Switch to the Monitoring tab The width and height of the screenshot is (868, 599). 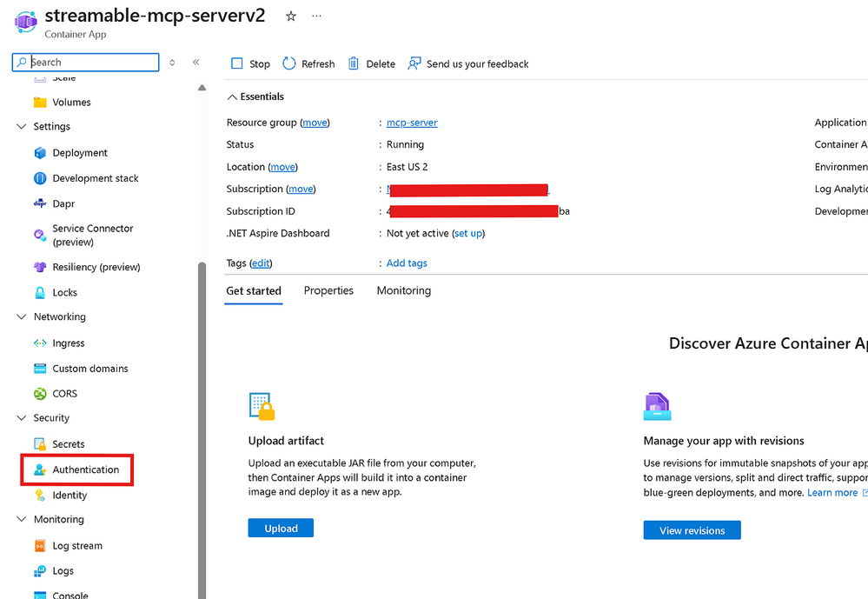tap(403, 291)
